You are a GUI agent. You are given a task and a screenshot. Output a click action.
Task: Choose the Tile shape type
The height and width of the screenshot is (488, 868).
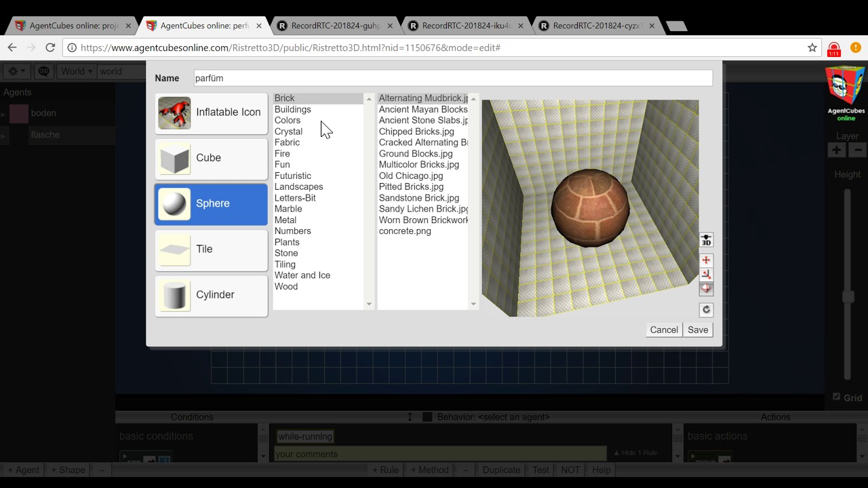[x=211, y=249]
